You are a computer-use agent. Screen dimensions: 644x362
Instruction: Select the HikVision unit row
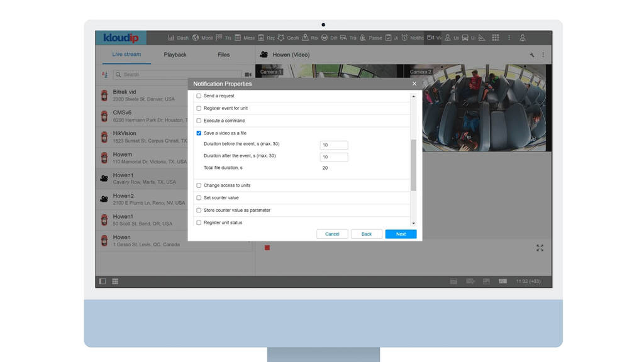click(x=142, y=137)
